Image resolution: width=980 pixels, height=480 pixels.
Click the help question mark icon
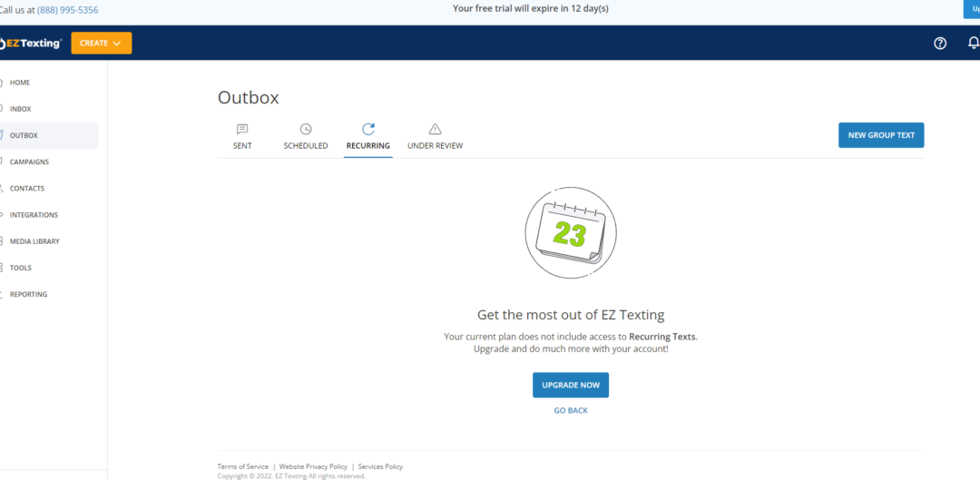tap(940, 44)
